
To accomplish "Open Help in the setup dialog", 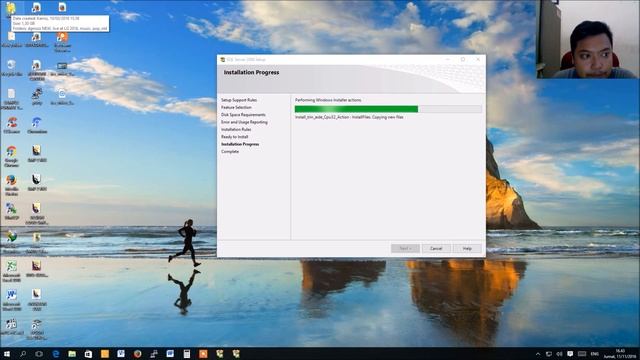I will click(467, 248).
